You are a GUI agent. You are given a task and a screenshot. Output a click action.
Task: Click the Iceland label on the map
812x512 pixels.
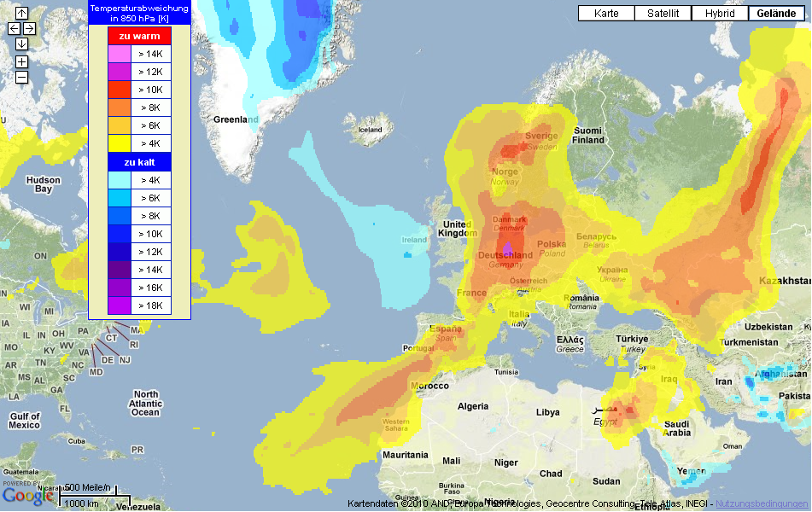pos(371,130)
